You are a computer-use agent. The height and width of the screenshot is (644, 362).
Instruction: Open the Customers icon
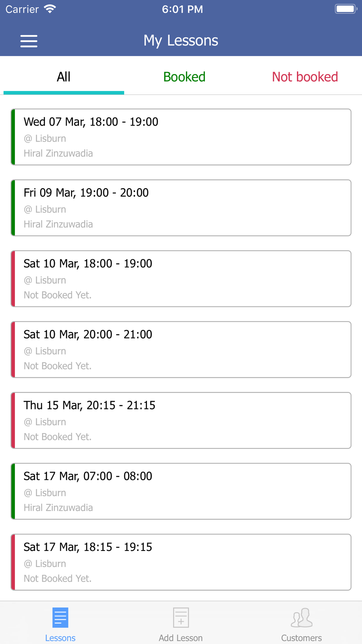coord(301,617)
